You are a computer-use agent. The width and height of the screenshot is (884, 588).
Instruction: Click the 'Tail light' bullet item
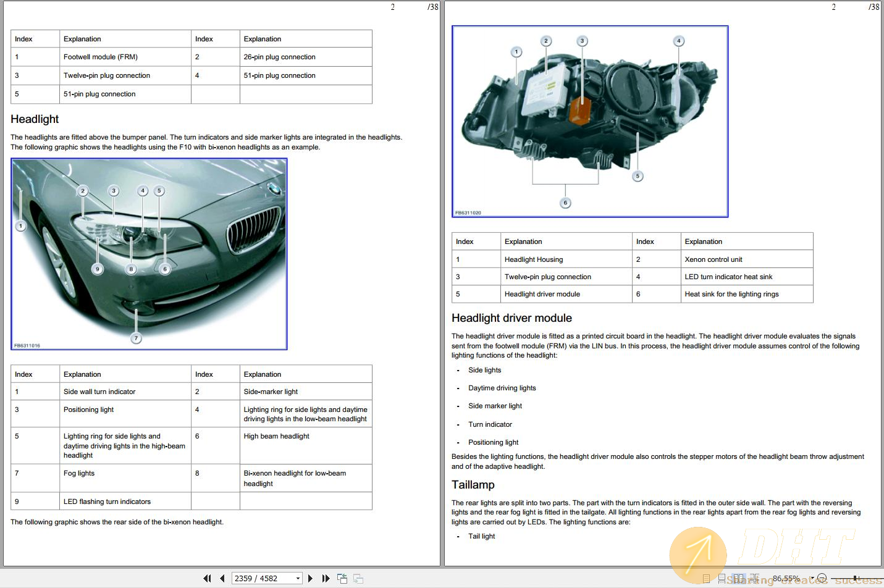(x=481, y=536)
